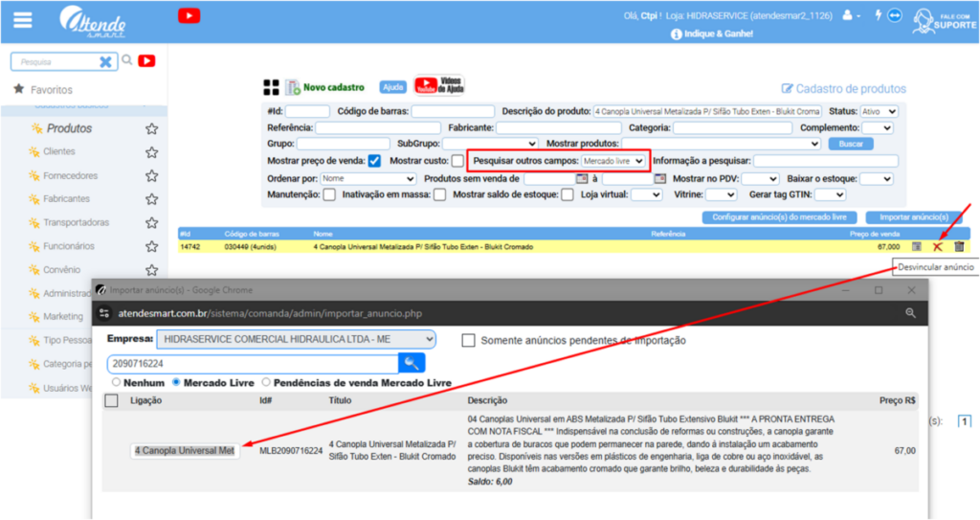Click the Novo cadastro button
Screen dimensions: 980x520
pyautogui.click(x=325, y=87)
